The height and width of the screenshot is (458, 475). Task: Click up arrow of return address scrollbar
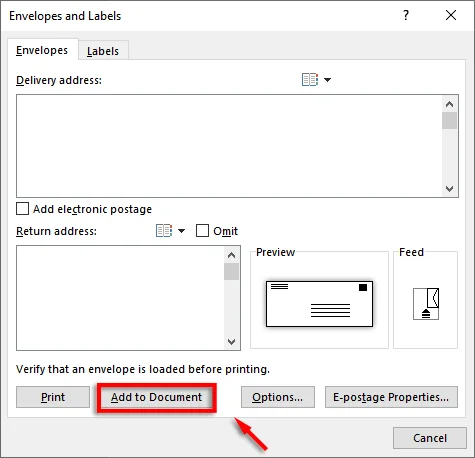(x=231, y=255)
